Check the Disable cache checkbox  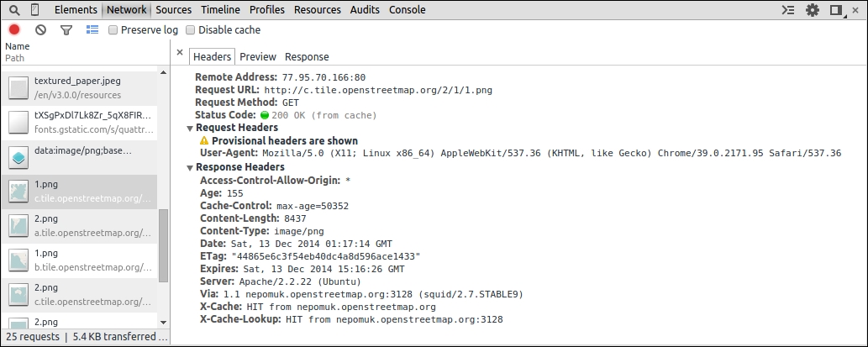tap(191, 29)
